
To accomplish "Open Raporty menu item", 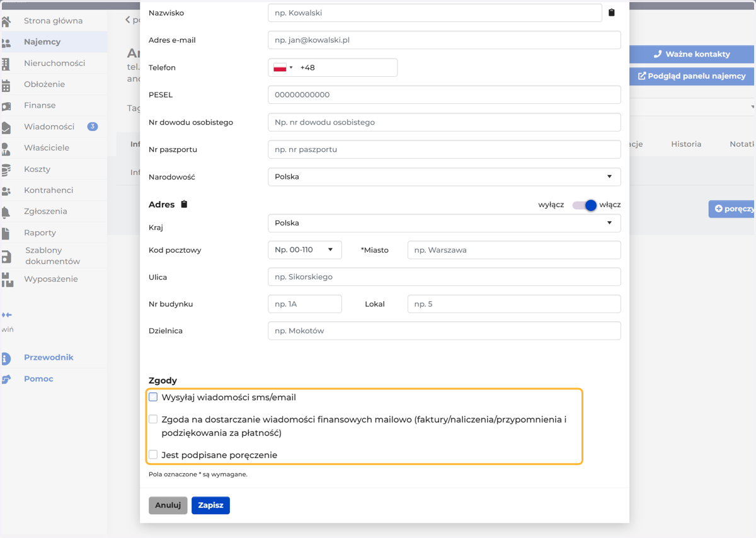I will click(40, 232).
